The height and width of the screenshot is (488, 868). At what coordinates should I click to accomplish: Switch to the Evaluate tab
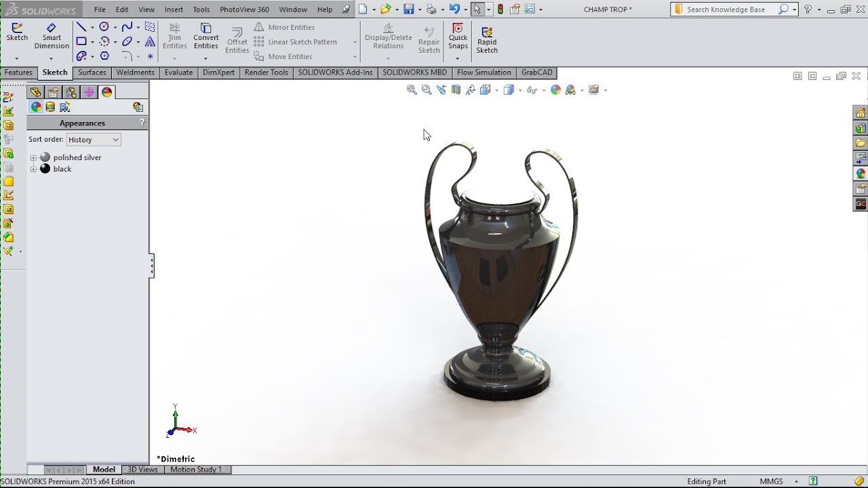point(178,73)
